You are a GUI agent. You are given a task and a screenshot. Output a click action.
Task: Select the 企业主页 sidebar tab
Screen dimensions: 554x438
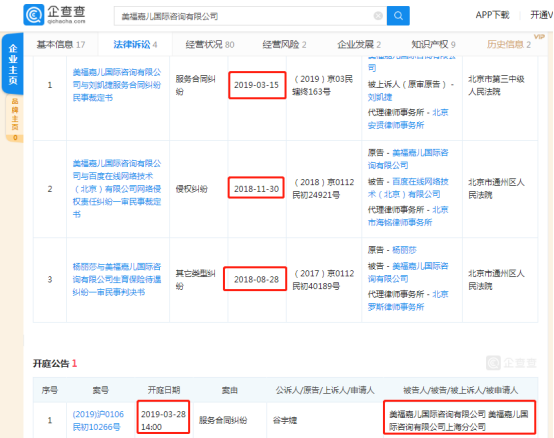click(13, 64)
